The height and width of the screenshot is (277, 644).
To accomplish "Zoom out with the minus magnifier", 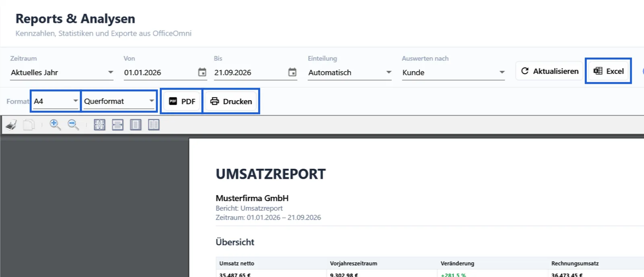I will coord(73,125).
